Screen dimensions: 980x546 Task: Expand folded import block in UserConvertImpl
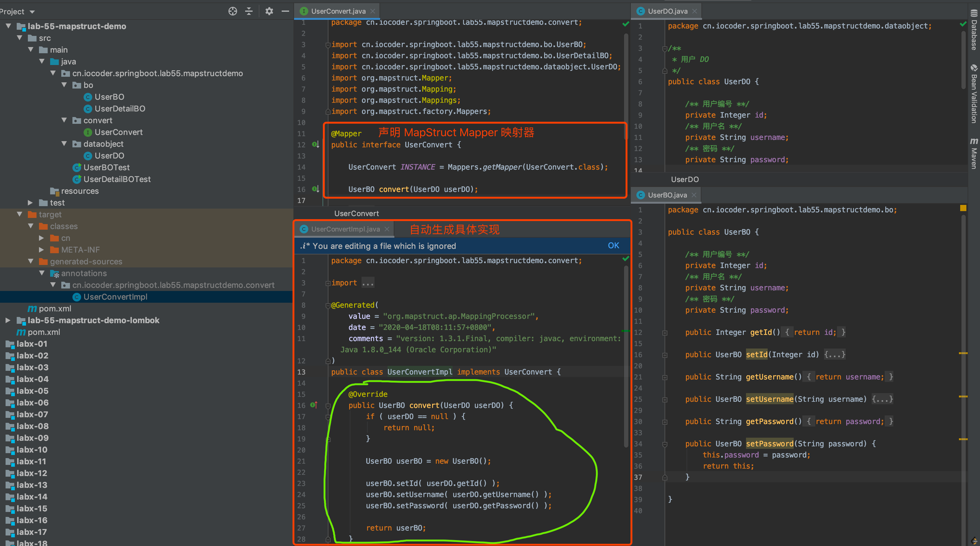[367, 283]
